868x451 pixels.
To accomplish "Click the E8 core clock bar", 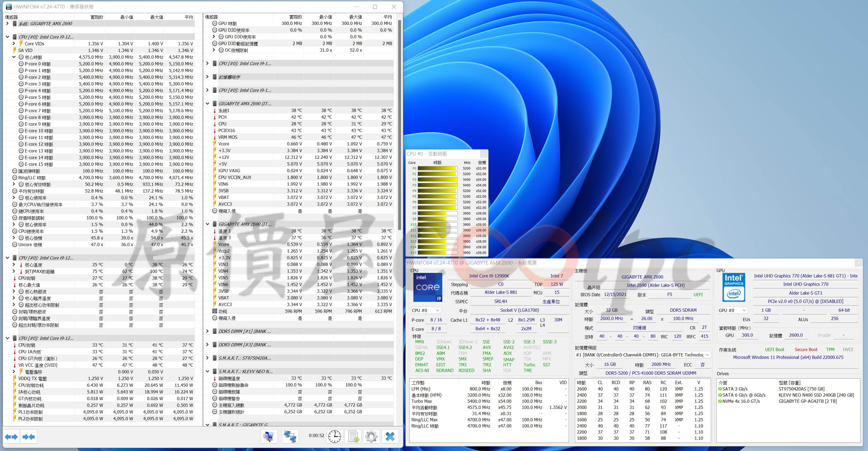I will pos(437,213).
